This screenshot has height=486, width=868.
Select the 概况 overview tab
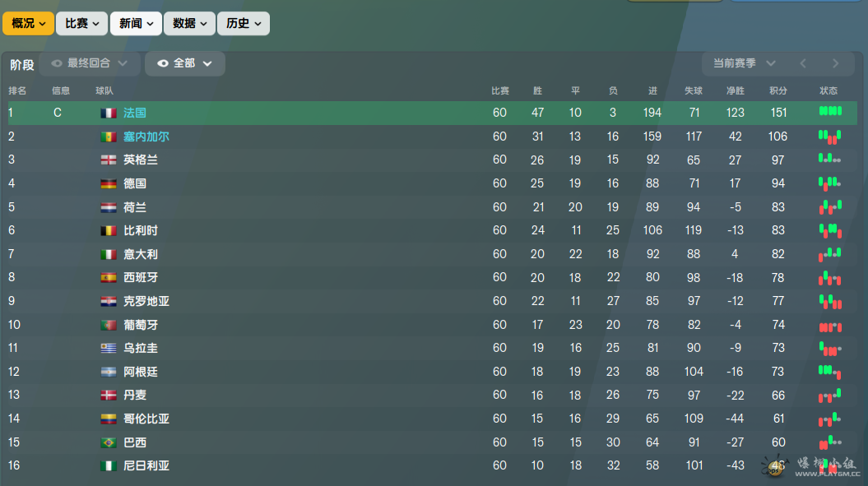point(28,24)
